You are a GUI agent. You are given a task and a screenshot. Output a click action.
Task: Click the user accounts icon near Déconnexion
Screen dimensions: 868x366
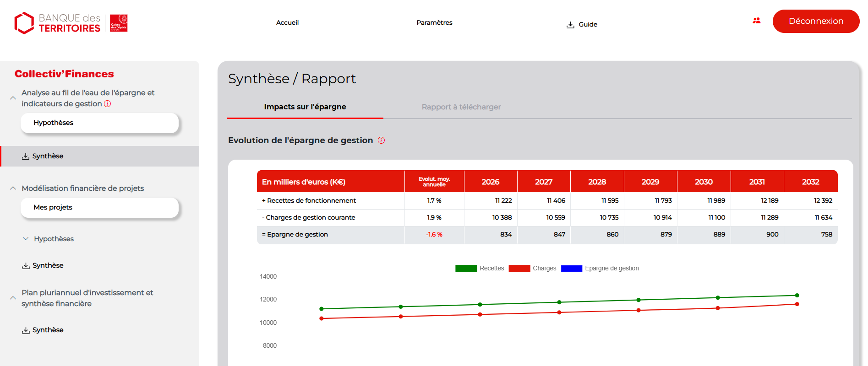click(x=756, y=21)
